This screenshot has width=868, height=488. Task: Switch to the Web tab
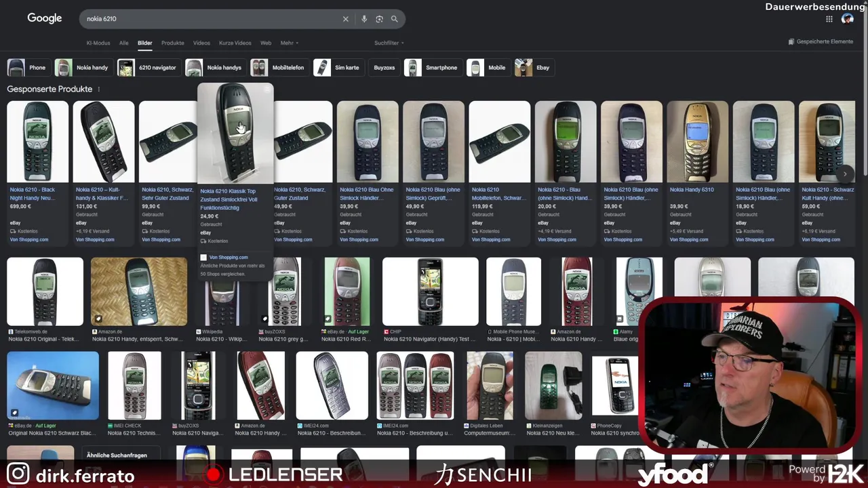(266, 43)
